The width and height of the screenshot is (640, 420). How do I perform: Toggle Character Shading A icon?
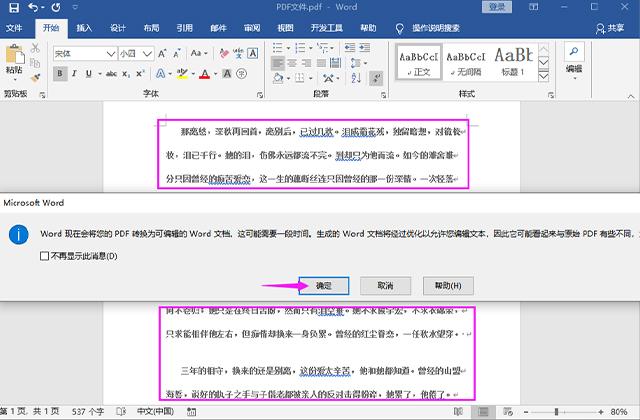pos(227,74)
